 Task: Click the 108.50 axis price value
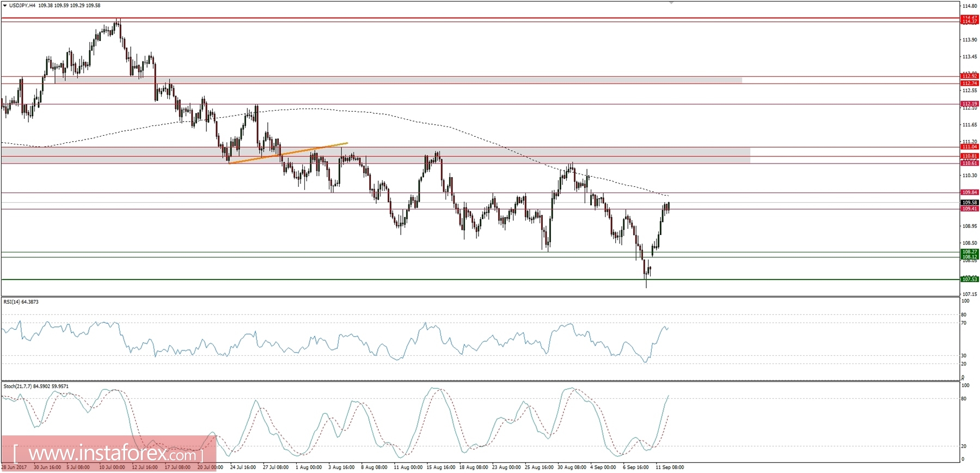click(x=970, y=243)
